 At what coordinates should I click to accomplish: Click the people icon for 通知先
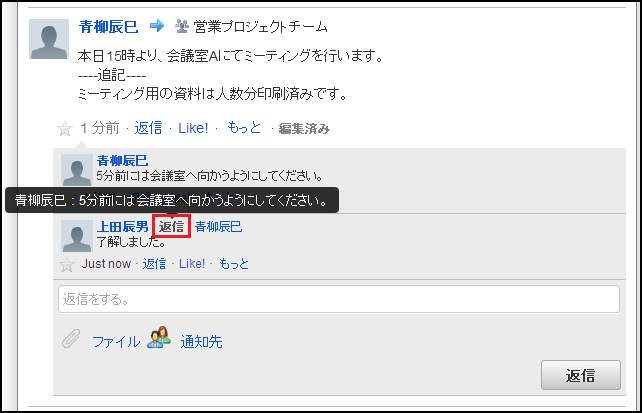pyautogui.click(x=159, y=337)
